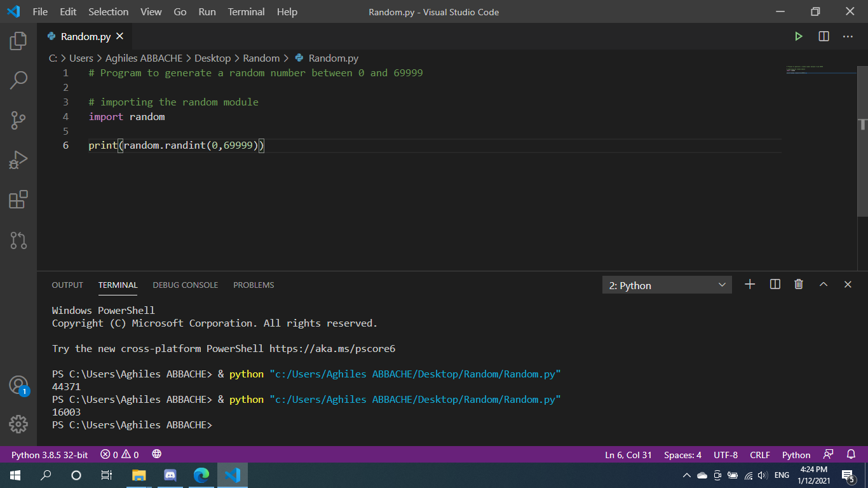Open the Help menu

click(287, 12)
